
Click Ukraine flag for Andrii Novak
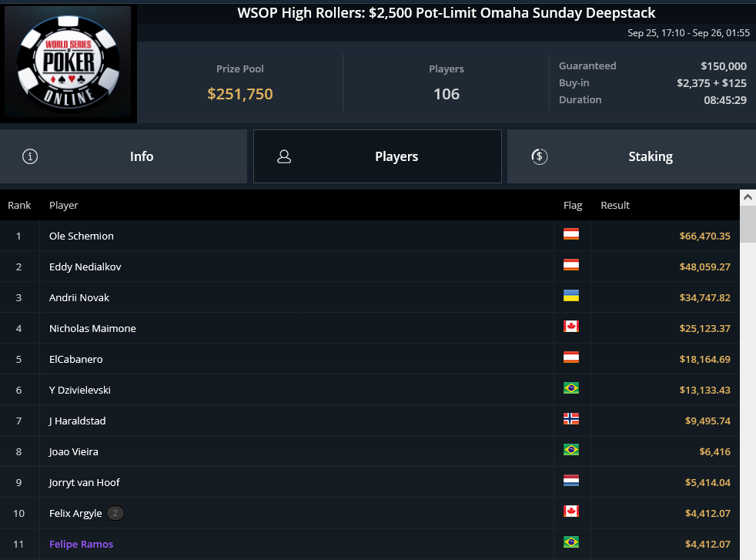[571, 296]
